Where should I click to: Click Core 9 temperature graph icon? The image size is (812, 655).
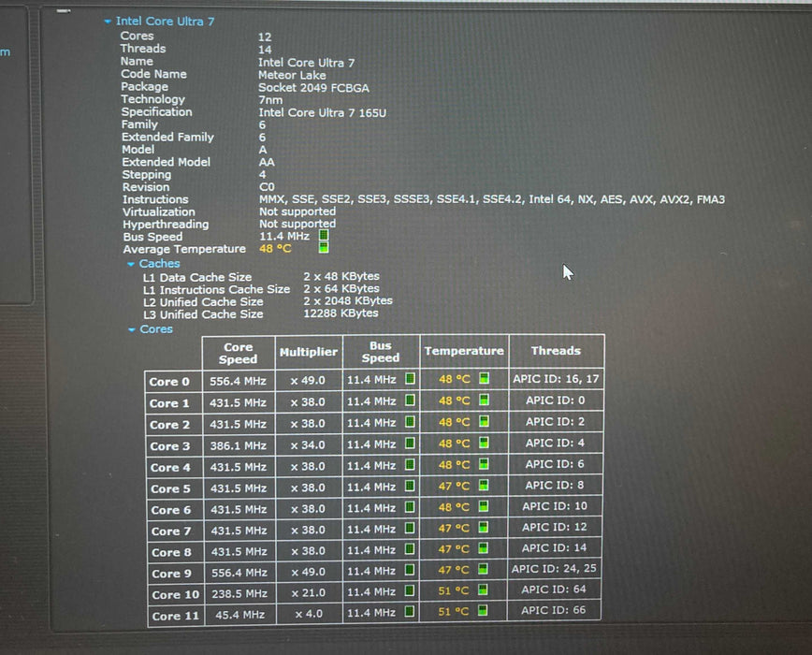point(483,570)
